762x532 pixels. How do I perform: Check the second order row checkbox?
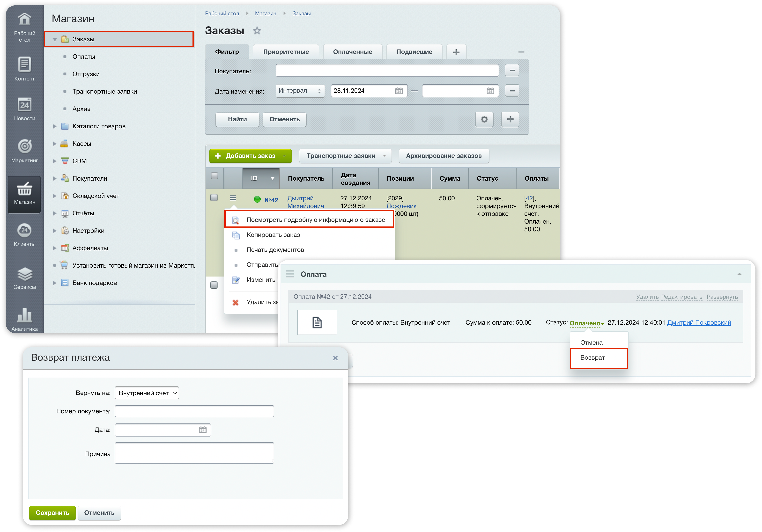214,285
